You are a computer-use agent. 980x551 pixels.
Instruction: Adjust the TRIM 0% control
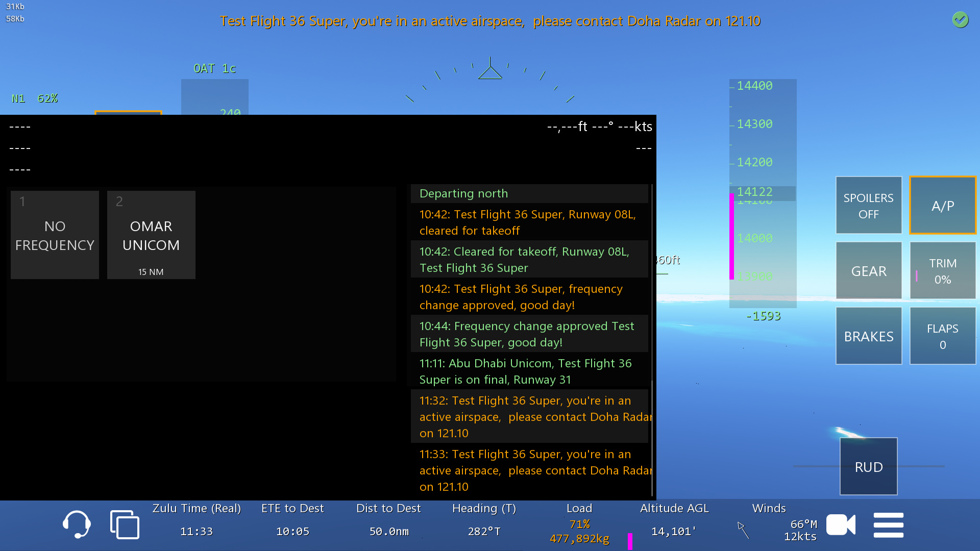click(x=942, y=271)
